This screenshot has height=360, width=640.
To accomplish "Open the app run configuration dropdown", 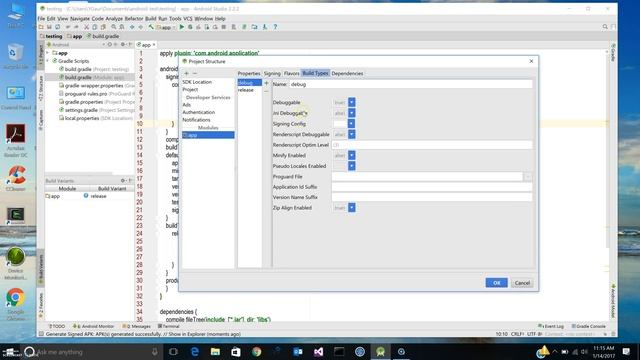I will point(166,27).
